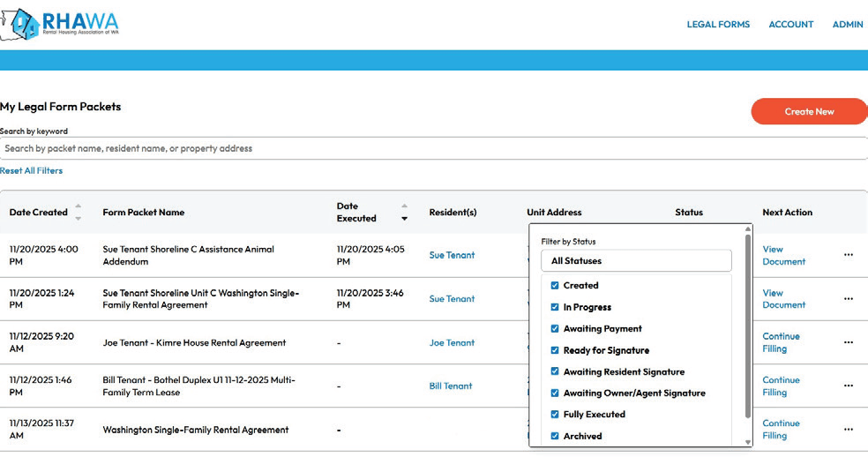
Task: Sort table by Date Created column arrows
Action: coord(78,212)
